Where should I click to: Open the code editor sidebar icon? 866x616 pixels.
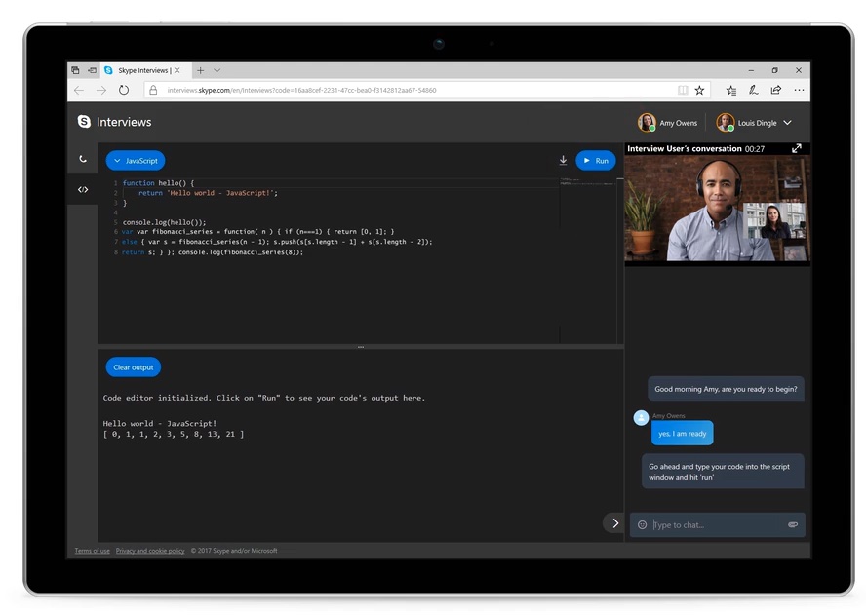83,189
